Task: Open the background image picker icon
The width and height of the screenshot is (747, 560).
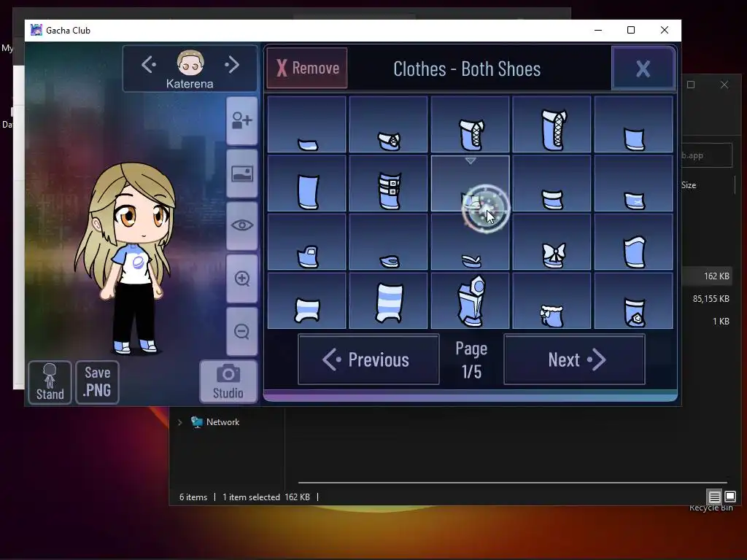Action: tap(242, 174)
